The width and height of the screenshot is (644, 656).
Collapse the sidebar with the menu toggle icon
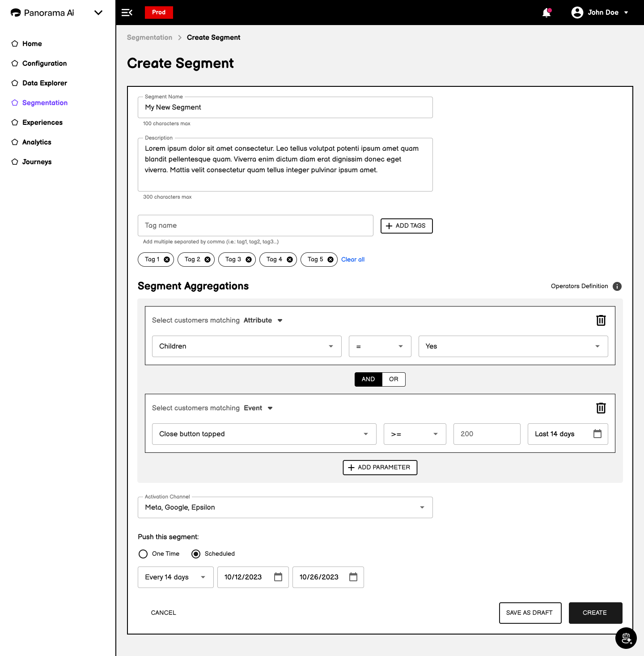(127, 13)
